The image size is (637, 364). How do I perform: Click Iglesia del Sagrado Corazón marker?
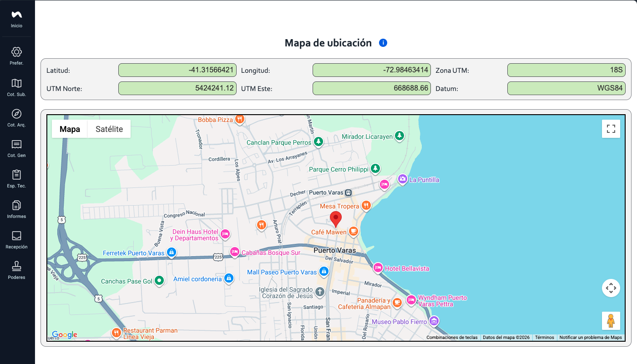pyautogui.click(x=320, y=292)
